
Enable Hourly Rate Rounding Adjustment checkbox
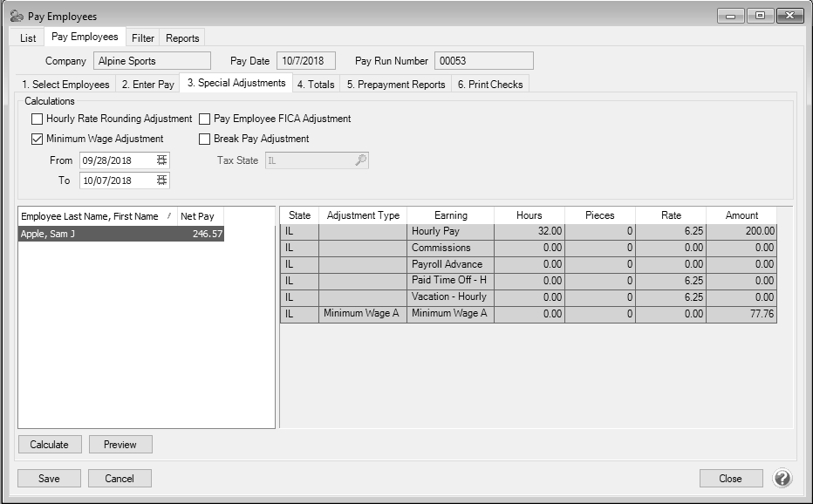[x=37, y=119]
